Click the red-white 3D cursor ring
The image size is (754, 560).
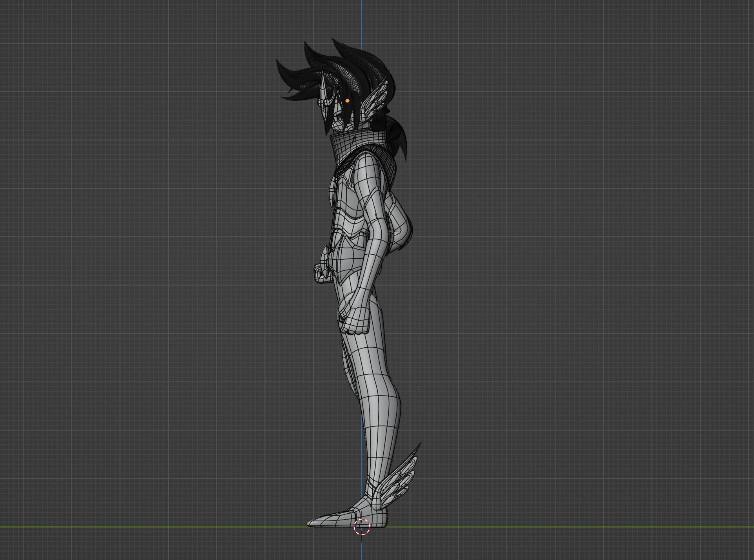[x=362, y=527]
